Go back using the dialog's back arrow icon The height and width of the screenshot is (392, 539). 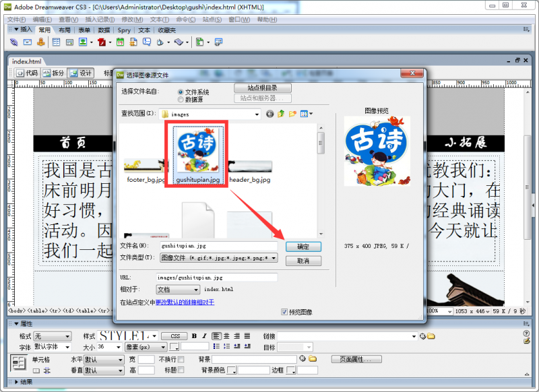tap(270, 114)
